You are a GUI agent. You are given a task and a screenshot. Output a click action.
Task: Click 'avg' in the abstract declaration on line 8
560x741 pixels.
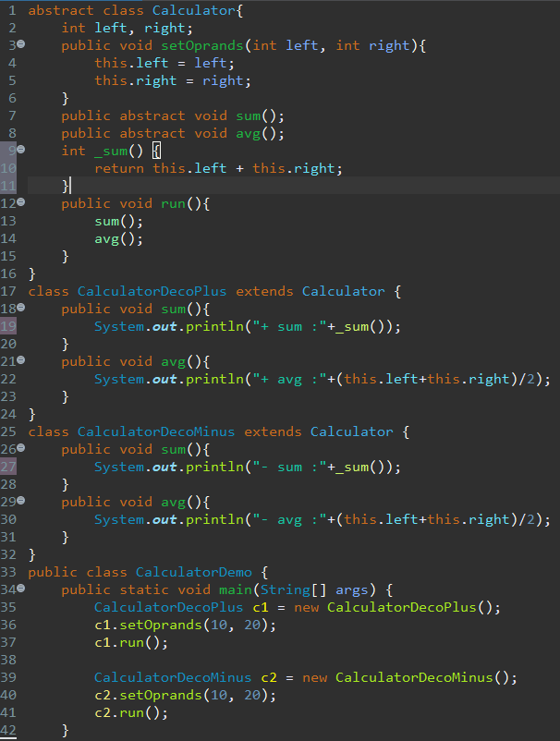tap(249, 134)
